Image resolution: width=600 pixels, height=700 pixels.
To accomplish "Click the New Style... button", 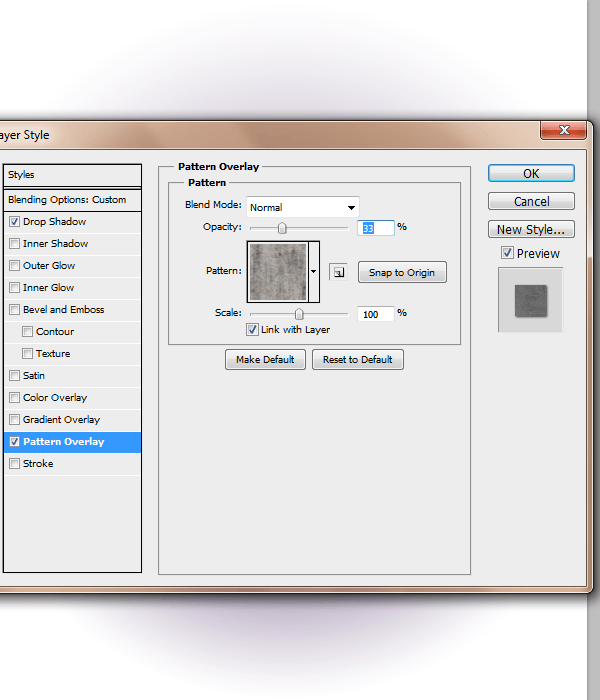I will pos(531,229).
